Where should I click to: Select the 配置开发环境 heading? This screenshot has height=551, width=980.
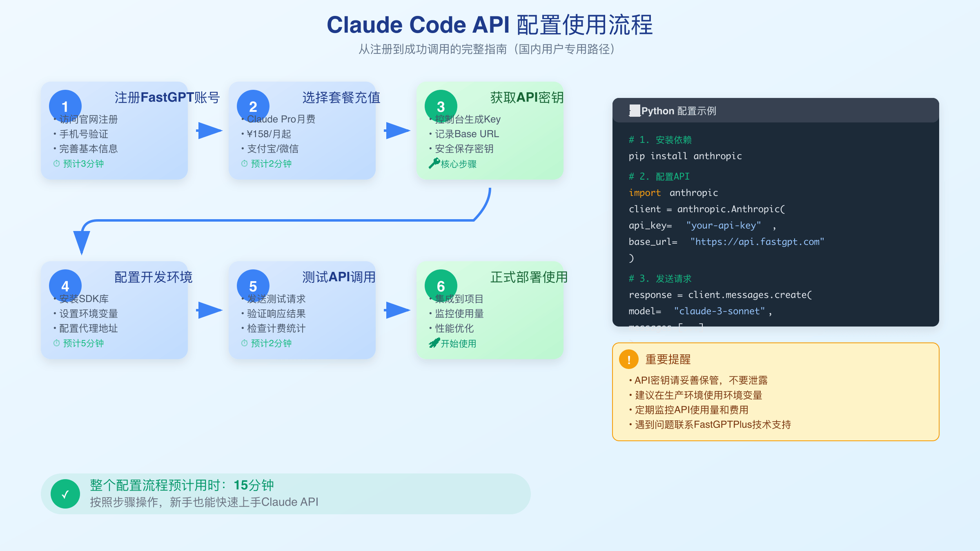pyautogui.click(x=154, y=277)
